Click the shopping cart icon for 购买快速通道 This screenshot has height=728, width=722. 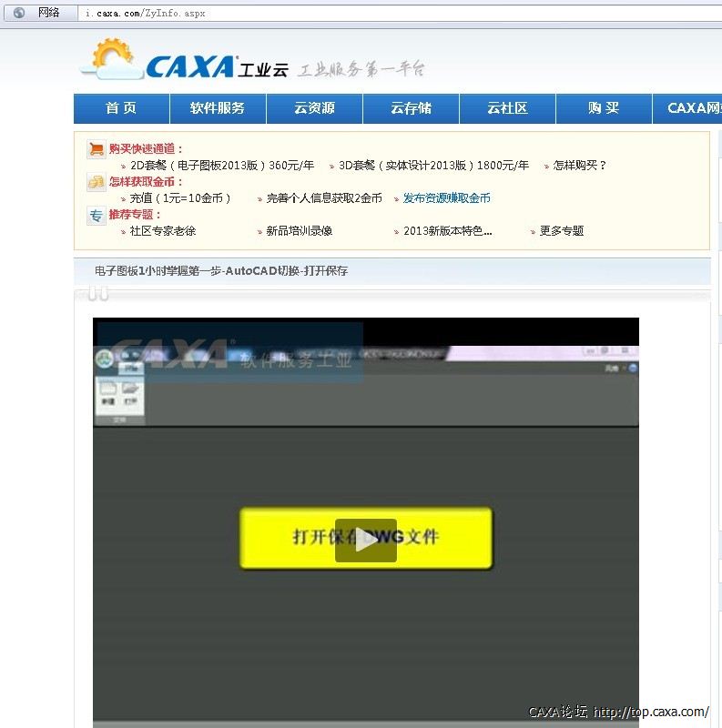[x=97, y=149]
